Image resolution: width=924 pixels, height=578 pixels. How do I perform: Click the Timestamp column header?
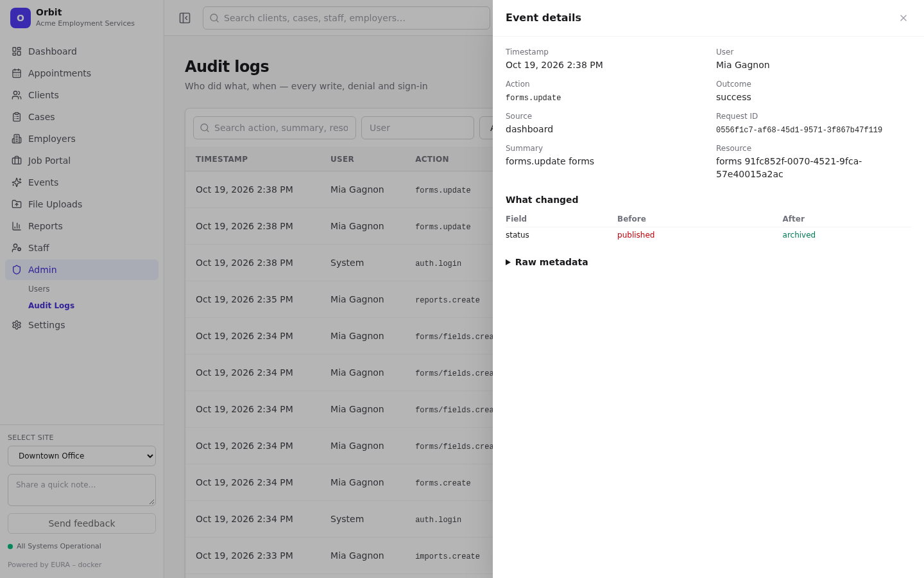pyautogui.click(x=221, y=159)
